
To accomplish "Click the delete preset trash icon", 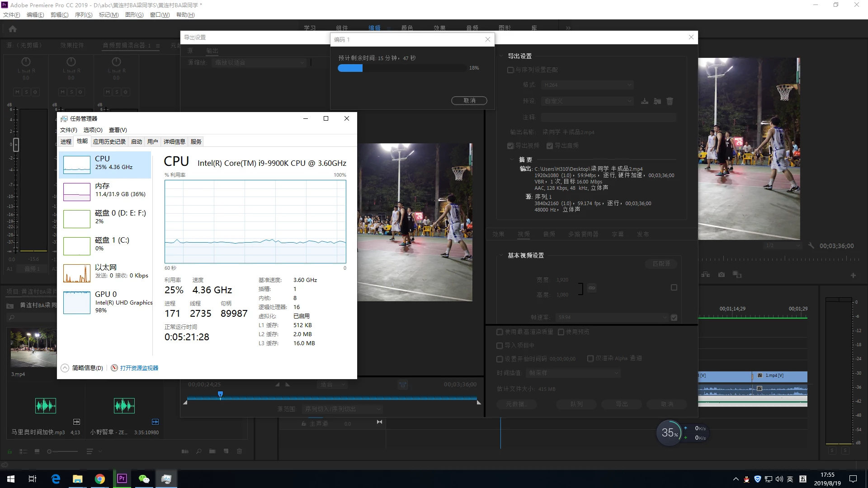I will [670, 101].
